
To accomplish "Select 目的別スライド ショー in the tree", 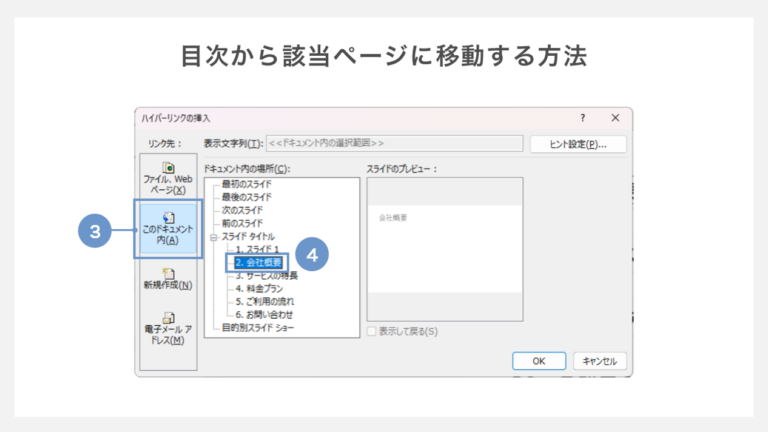I will 258,327.
